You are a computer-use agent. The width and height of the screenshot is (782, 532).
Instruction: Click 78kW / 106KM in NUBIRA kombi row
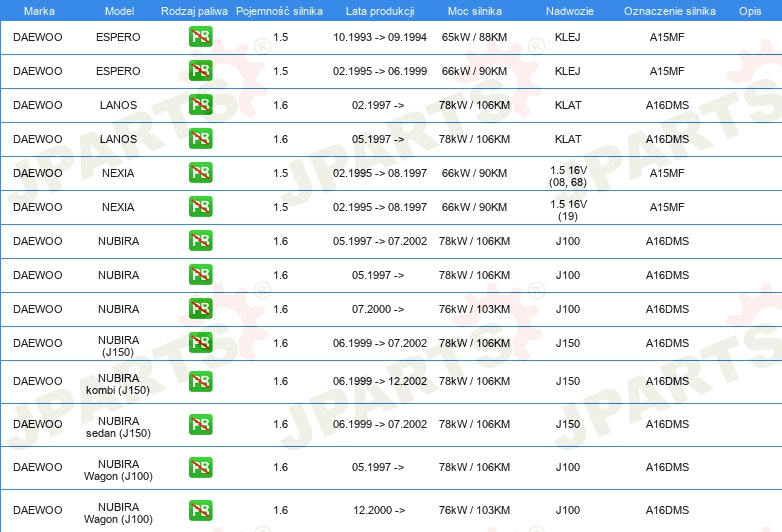coord(474,381)
